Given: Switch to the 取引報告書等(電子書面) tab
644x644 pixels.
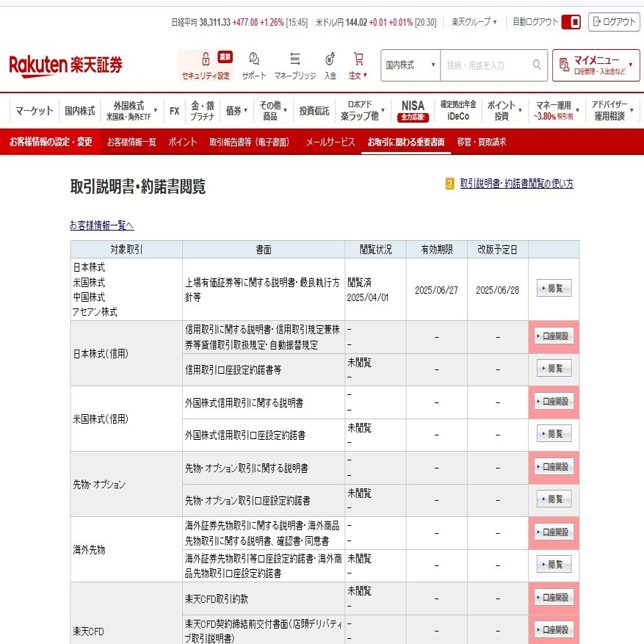Looking at the screenshot, I should coord(250,142).
